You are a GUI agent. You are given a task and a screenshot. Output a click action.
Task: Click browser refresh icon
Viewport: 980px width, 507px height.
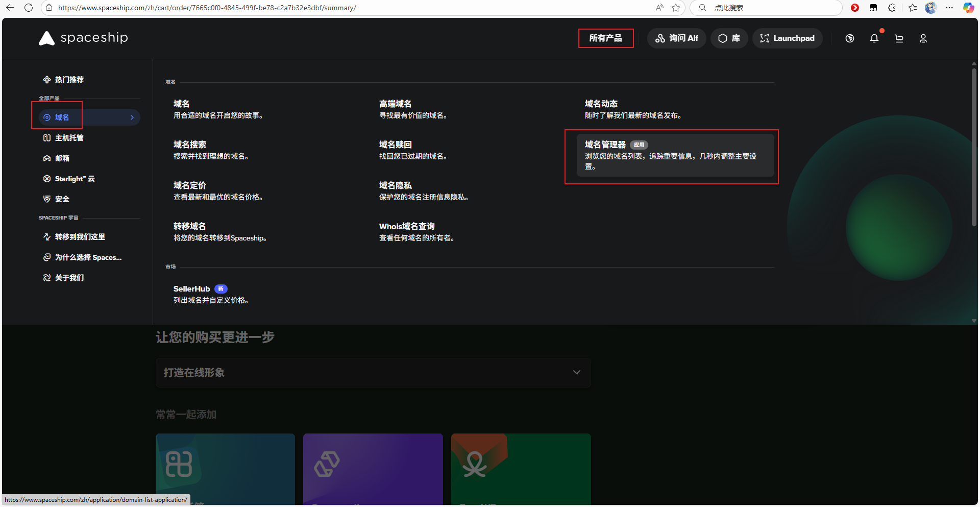29,8
